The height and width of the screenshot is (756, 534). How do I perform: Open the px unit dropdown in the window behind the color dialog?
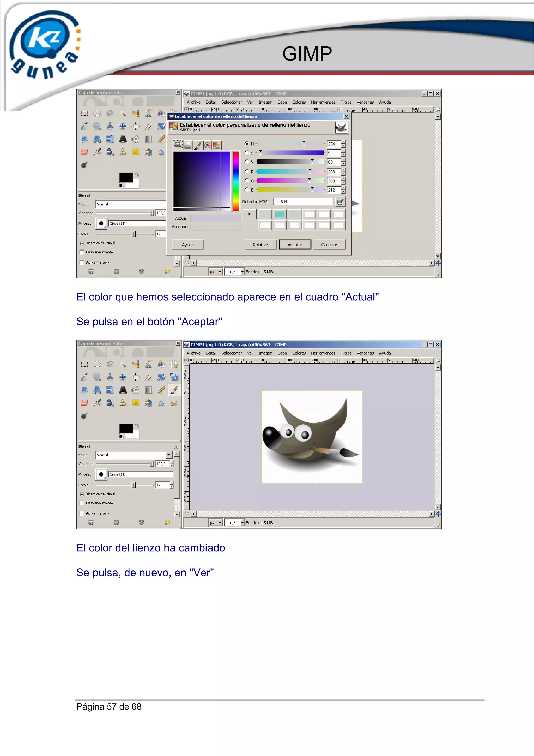pos(216,272)
